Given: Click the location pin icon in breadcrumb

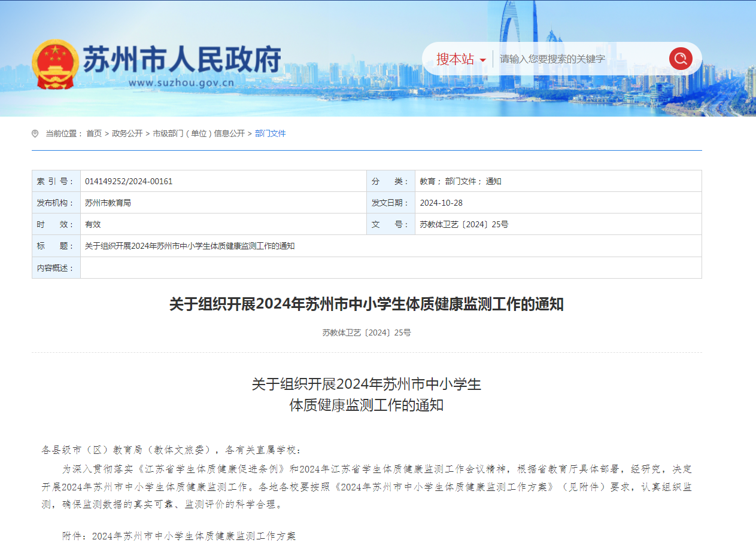Looking at the screenshot, I should [x=35, y=133].
